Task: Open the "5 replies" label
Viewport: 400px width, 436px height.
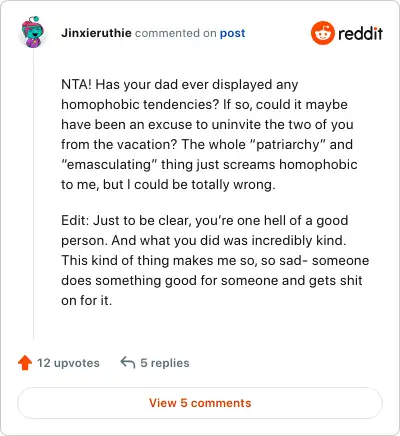Action: pos(165,363)
